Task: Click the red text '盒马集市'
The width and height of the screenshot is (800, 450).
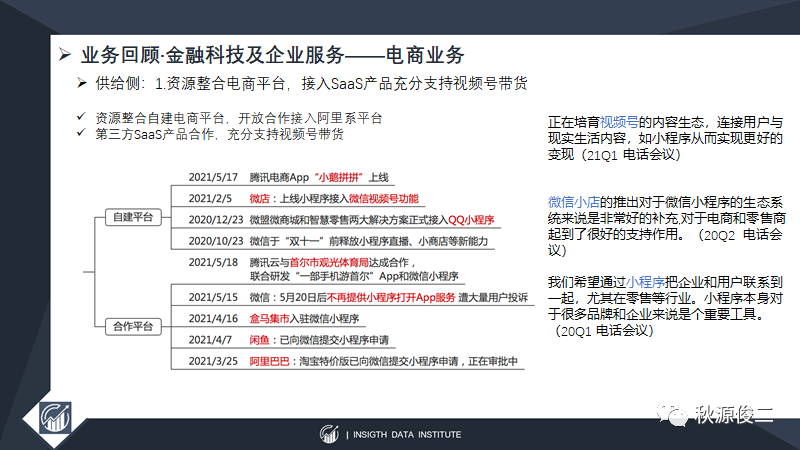Action: coord(269,318)
